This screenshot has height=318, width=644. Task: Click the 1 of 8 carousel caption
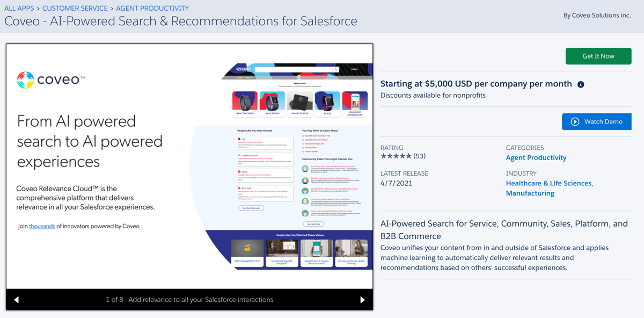click(x=189, y=300)
